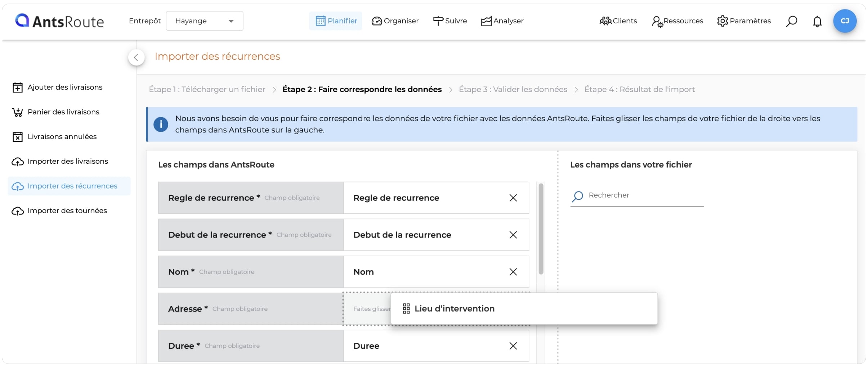Open the Ressources section
This screenshot has width=868, height=366.
(x=677, y=21)
